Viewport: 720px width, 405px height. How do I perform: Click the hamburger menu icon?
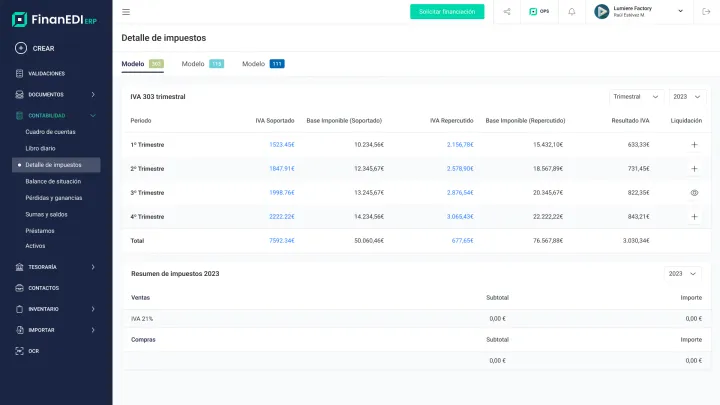coord(126,12)
